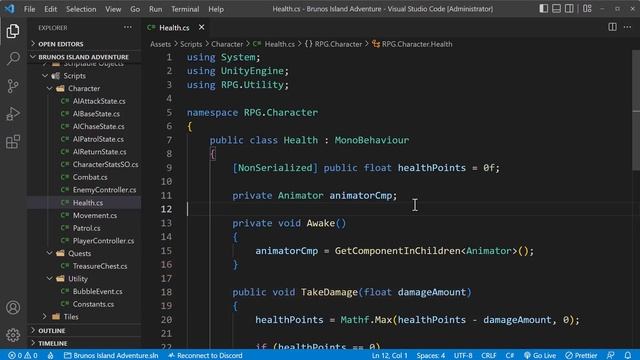Collapse the Brunos Island Adventure section
The height and width of the screenshot is (360, 640).
[84, 57]
